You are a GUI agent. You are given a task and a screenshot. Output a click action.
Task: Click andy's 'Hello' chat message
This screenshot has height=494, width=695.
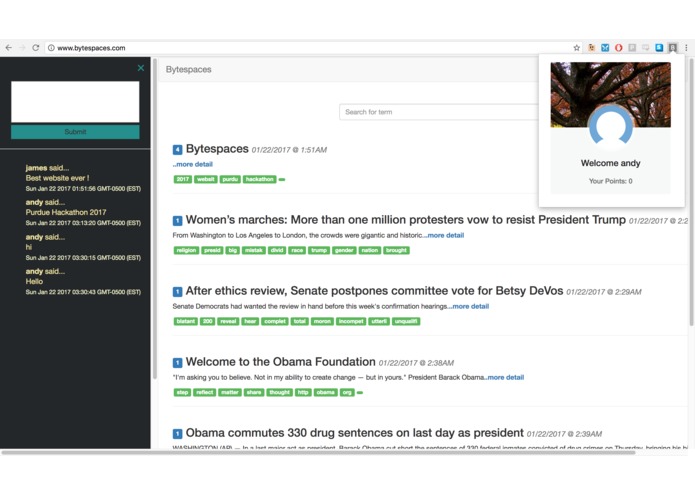point(34,281)
